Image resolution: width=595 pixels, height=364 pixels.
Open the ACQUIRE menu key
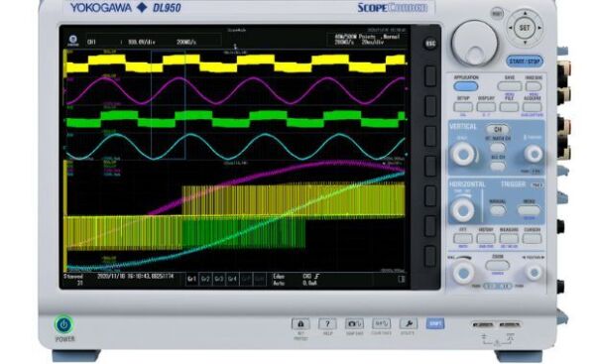[532, 107]
